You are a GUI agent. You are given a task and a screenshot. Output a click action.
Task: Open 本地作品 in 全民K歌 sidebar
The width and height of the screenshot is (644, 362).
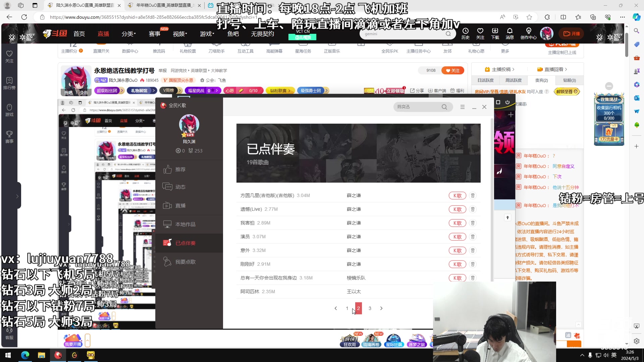[189, 224]
